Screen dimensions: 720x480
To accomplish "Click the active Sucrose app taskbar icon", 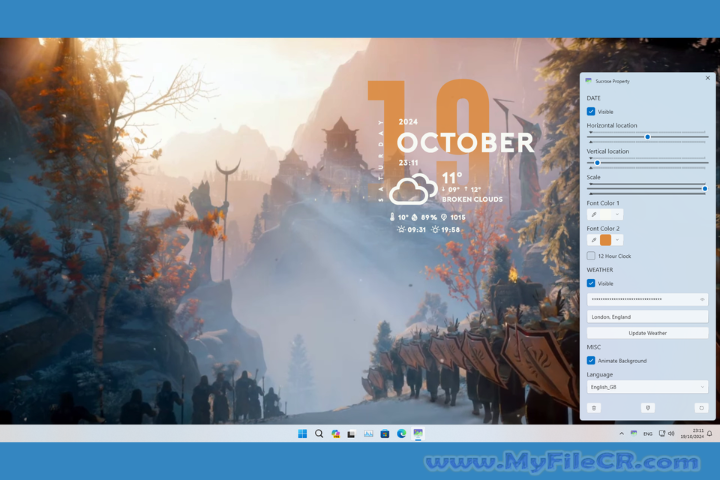I will coord(418,434).
